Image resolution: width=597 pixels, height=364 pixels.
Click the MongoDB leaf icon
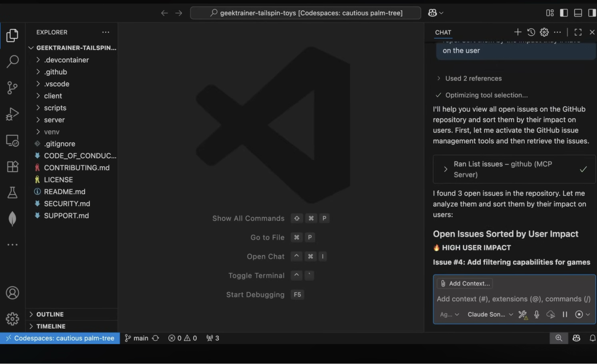point(12,219)
